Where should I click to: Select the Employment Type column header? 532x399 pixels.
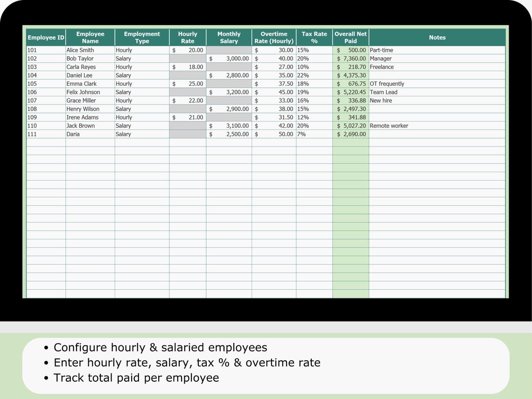coord(142,37)
